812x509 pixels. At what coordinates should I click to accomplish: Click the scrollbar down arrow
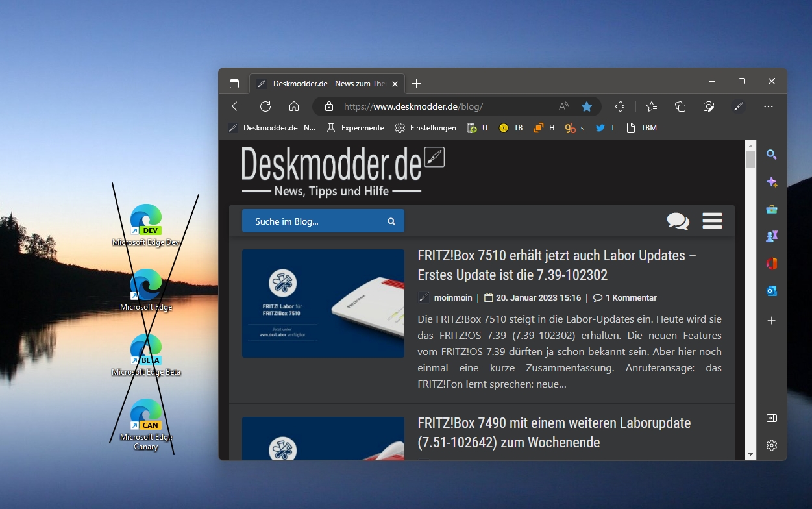751,454
